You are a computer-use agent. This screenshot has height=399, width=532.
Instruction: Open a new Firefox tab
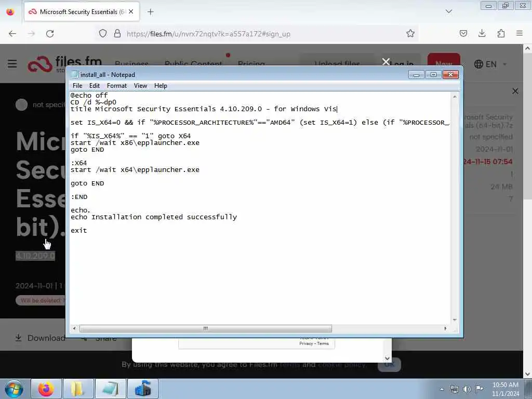[150, 12]
